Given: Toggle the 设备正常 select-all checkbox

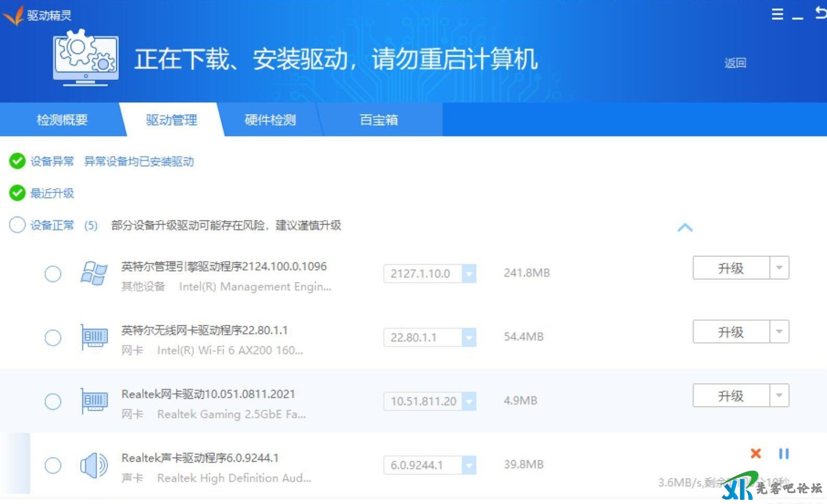Looking at the screenshot, I should (x=17, y=225).
